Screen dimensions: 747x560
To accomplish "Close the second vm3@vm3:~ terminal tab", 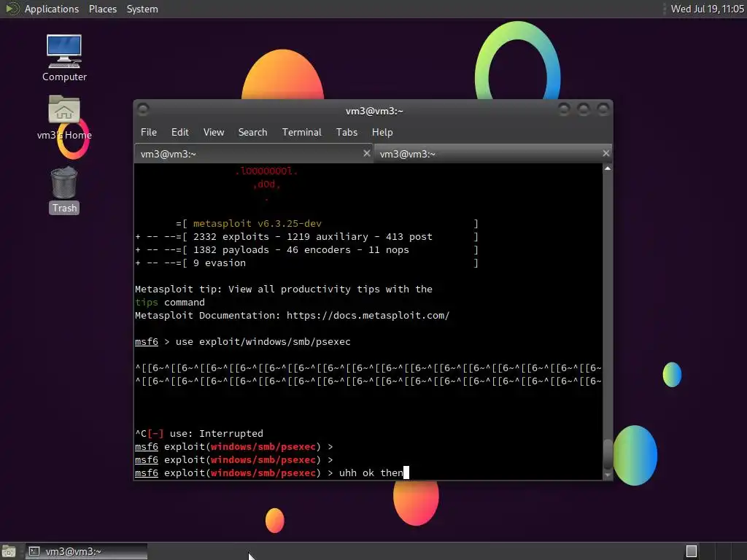I will tap(605, 153).
